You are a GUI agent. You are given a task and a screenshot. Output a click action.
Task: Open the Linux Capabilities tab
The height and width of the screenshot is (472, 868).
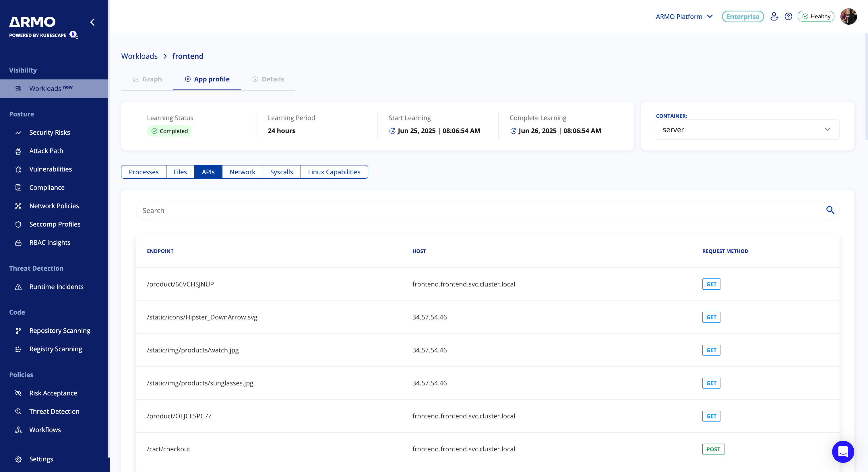(x=334, y=172)
